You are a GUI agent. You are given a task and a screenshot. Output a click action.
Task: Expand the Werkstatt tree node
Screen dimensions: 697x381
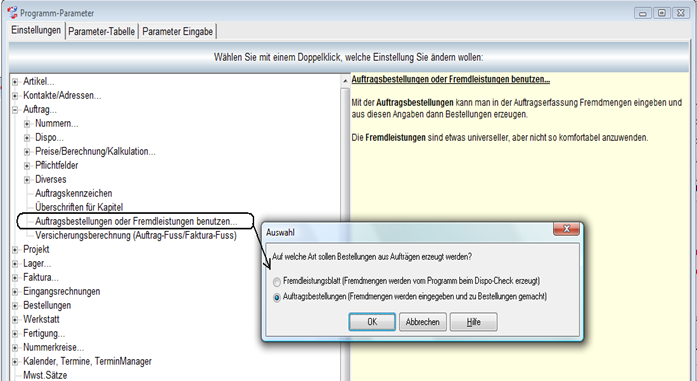(15, 320)
